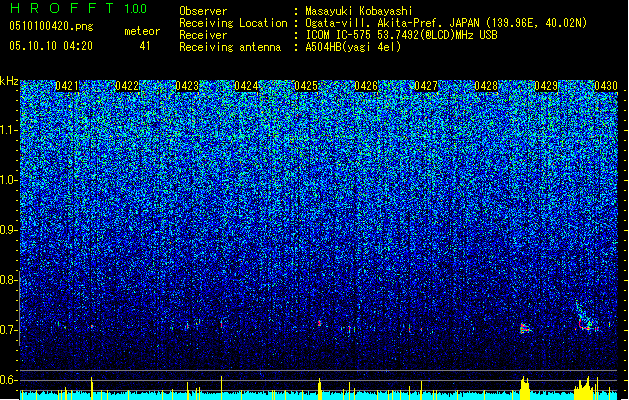The width and height of the screenshot is (629, 400).
Task: Click the Receiving Location label
Action: [233, 23]
